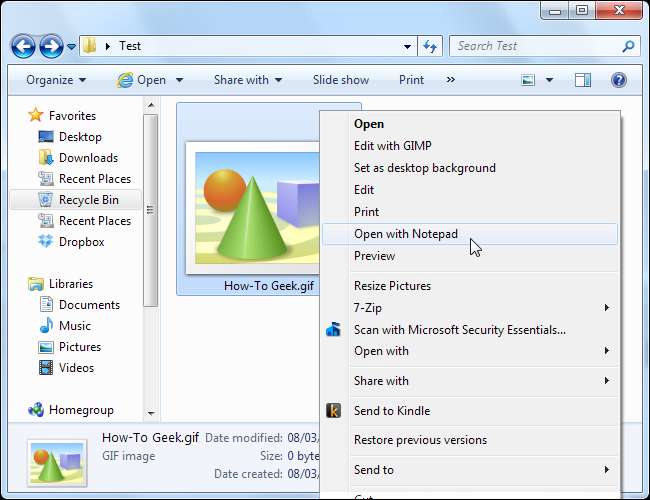
Task: Click the Libraries folder icon
Action: click(36, 284)
